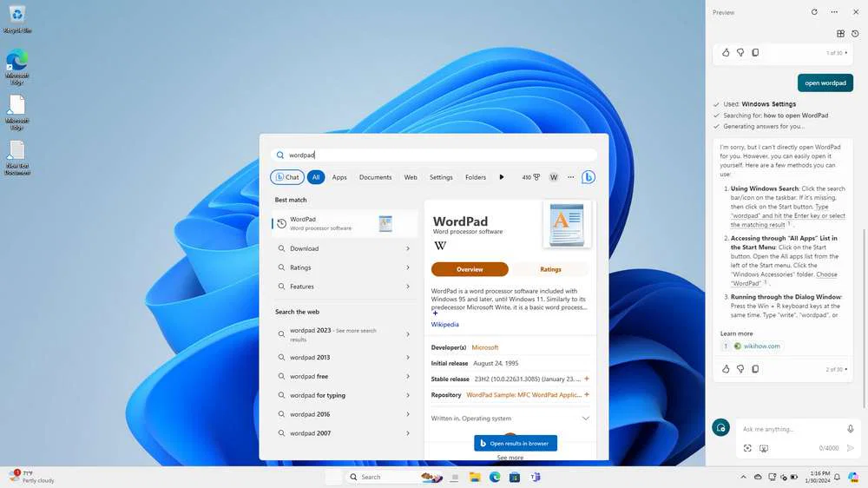
Task: Click the Copilot pane scrollbar
Action: (x=865, y=318)
